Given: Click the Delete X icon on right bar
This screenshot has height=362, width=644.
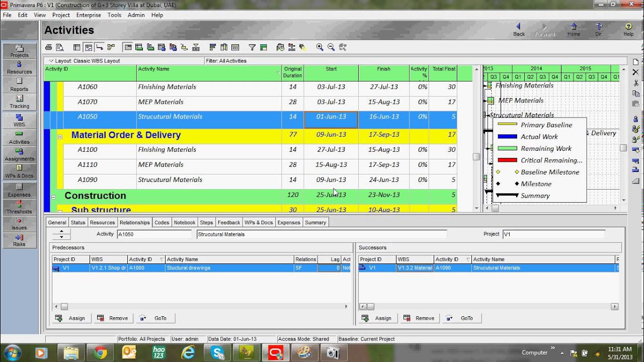Looking at the screenshot, I should pyautogui.click(x=635, y=72).
